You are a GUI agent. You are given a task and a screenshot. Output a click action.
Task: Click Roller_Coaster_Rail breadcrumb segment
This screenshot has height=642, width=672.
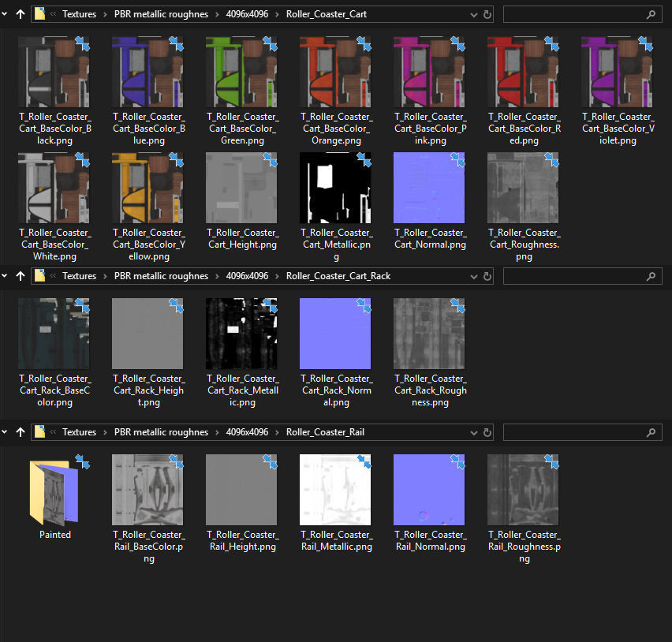325,432
